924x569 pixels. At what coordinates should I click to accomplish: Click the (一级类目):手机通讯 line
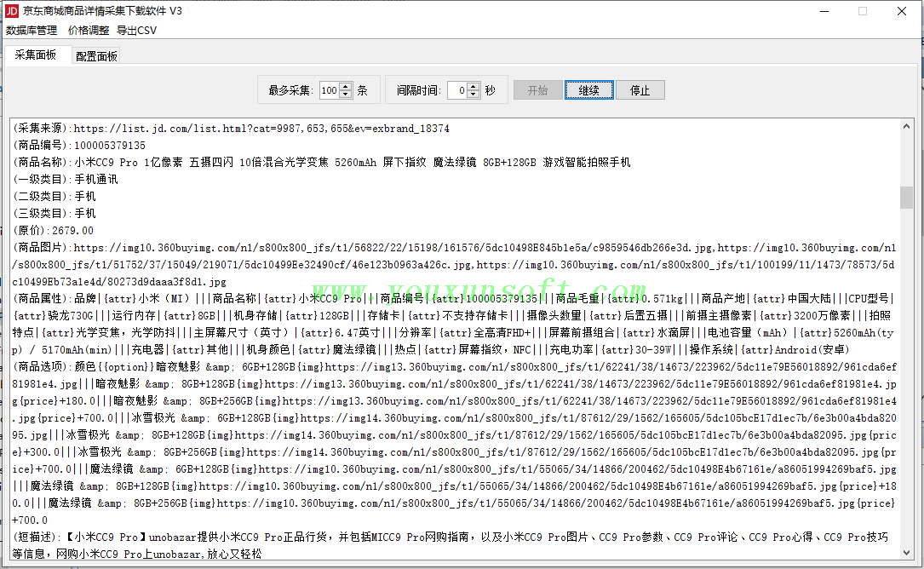tap(65, 179)
